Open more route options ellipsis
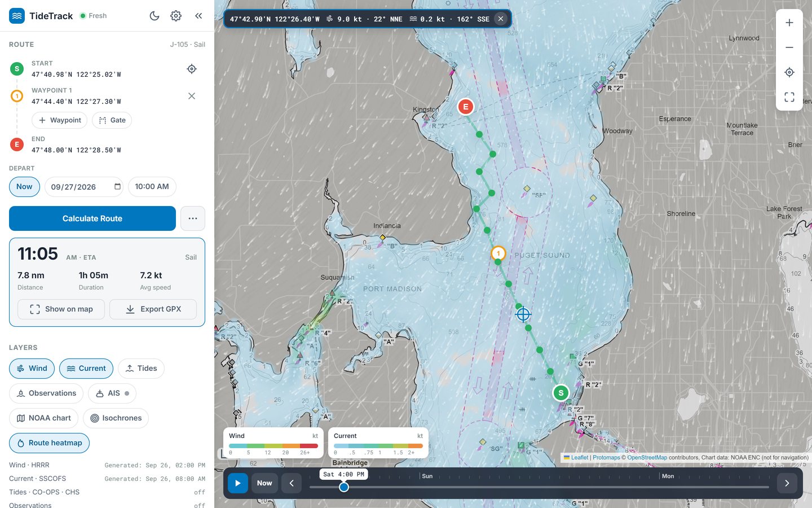Screen dimensions: 812x508 coord(193,218)
